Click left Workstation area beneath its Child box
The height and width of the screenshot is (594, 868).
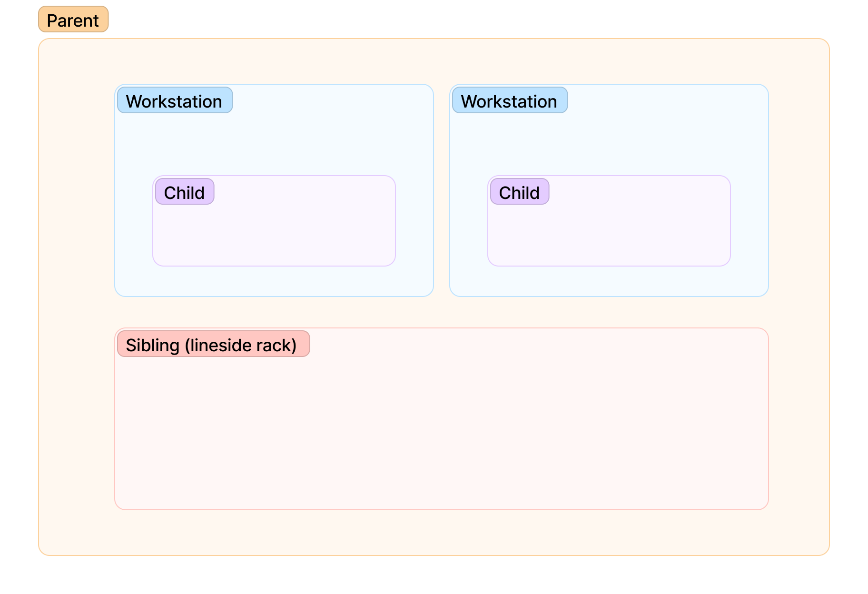pos(274,281)
